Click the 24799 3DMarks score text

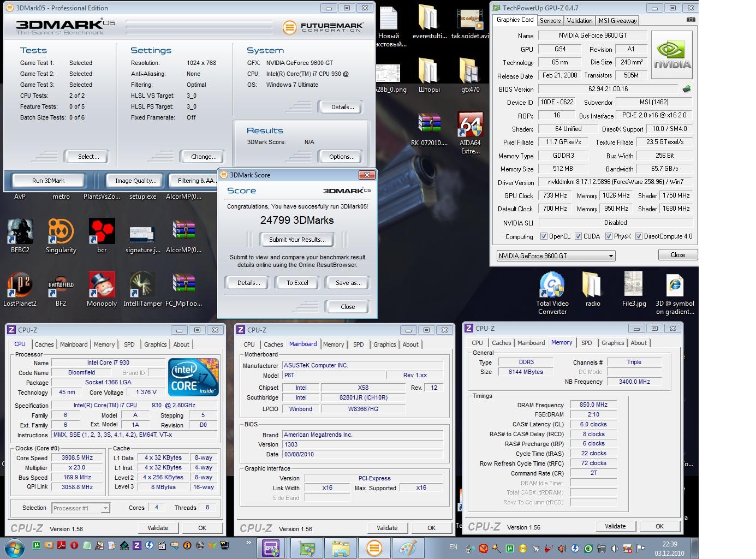coord(297,220)
